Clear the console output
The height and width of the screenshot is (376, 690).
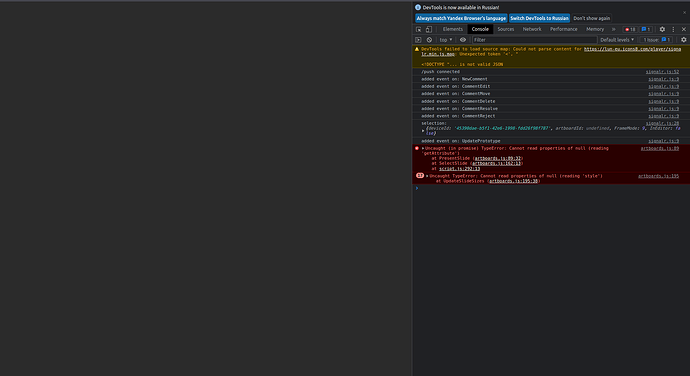click(x=429, y=40)
